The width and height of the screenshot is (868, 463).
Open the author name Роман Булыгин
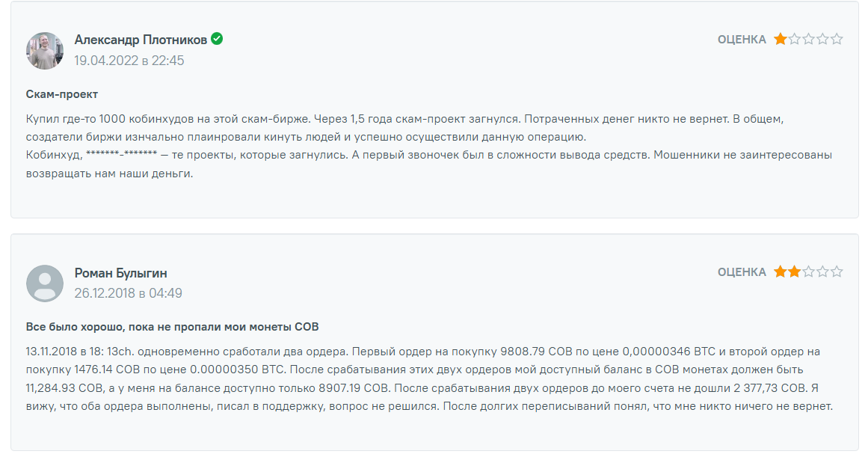pyautogui.click(x=120, y=273)
